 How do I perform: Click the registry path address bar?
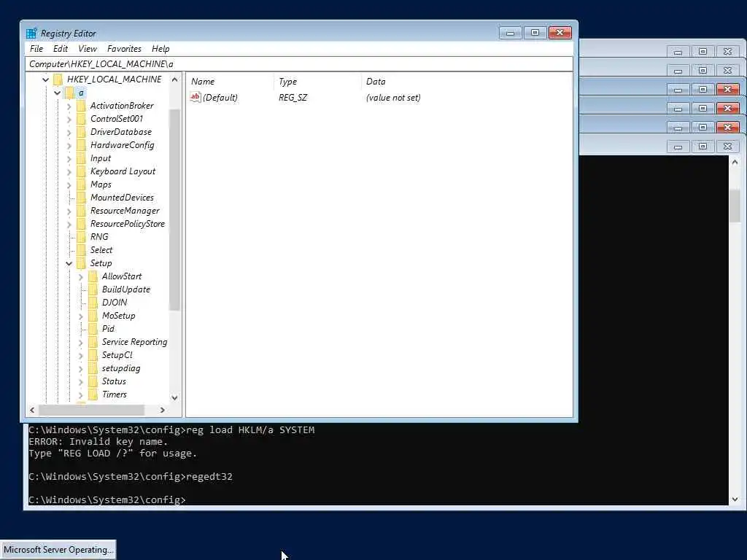(x=299, y=64)
